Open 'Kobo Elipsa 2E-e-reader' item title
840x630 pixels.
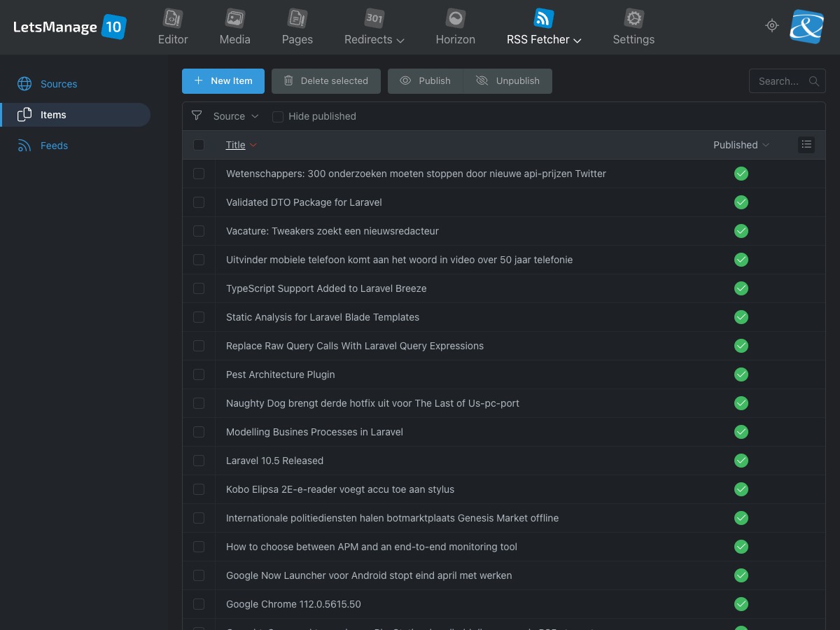click(340, 489)
